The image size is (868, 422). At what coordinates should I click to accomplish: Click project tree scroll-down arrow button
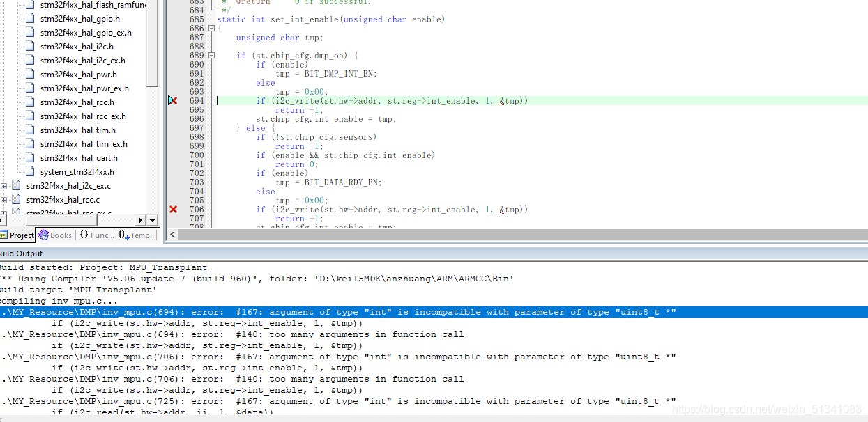(x=153, y=221)
